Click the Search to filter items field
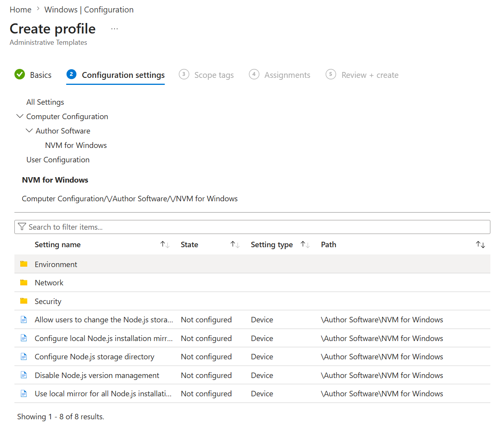Viewport: 504px width, 422px height. click(x=252, y=227)
